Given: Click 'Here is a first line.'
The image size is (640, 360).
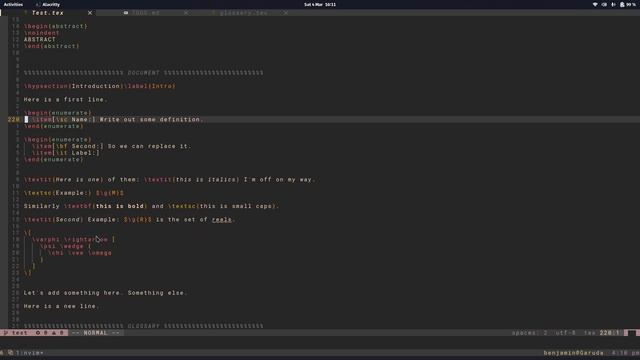Looking at the screenshot, I should coord(65,100).
